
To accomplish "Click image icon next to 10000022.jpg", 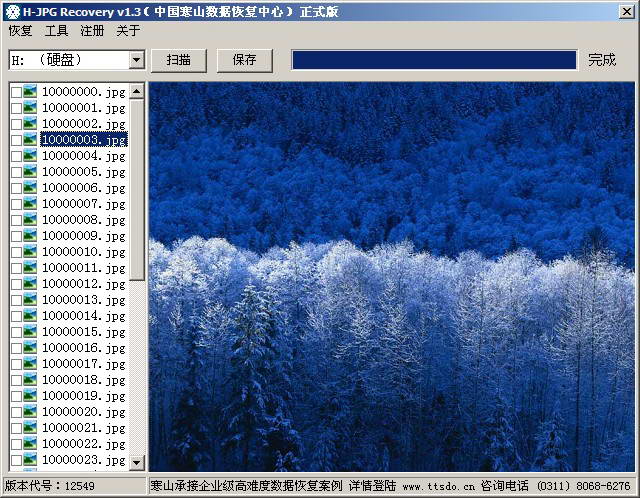I will click(x=30, y=443).
